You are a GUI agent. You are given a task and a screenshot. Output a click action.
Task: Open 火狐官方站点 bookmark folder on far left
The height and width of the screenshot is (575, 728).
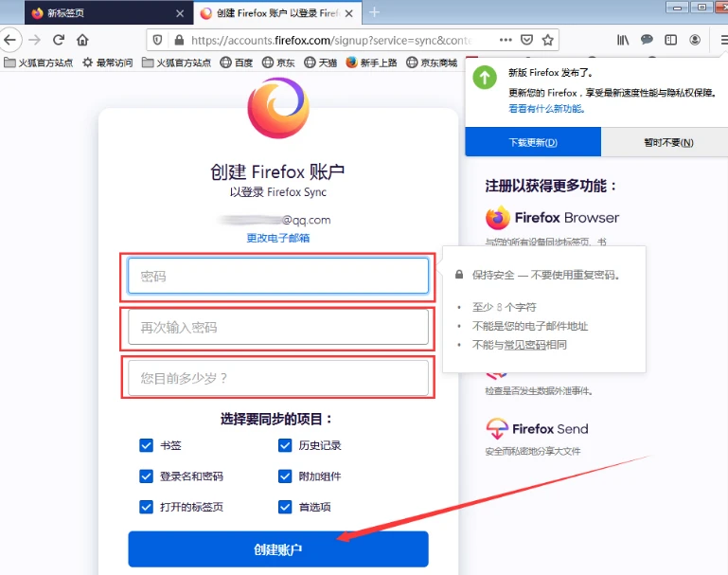coord(39,63)
